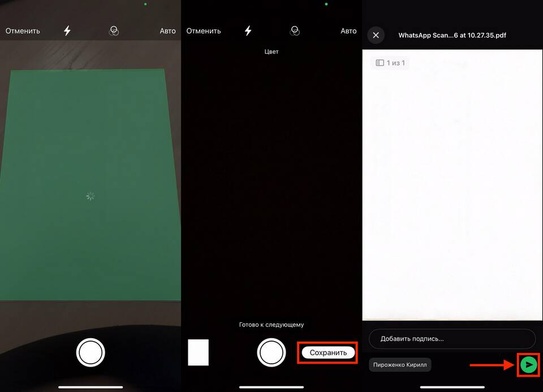Tap Отменить on the middle scanner screen

[x=204, y=31]
